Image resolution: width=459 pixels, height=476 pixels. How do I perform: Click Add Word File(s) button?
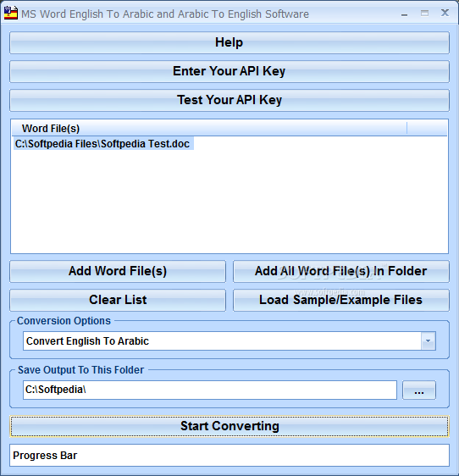[x=118, y=271]
